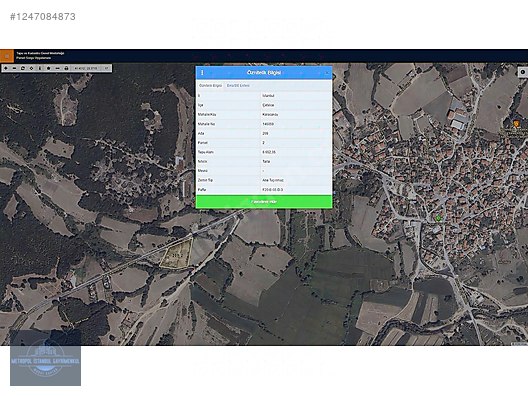This screenshot has height=396, width=528.
Task: Click the Ada value "209"
Action: pyautogui.click(x=265, y=133)
